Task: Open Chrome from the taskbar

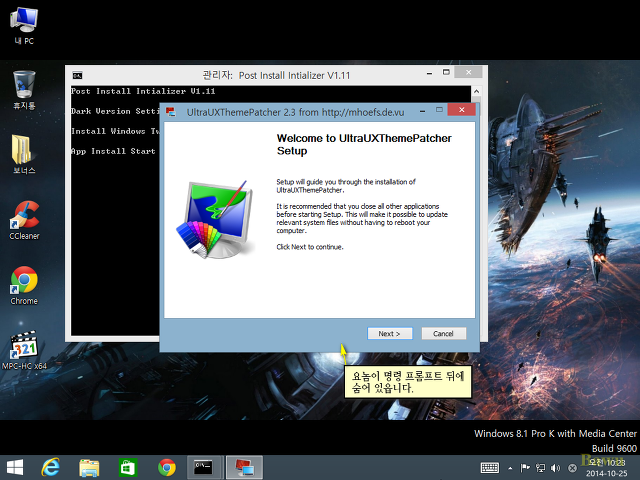Action: point(167,468)
